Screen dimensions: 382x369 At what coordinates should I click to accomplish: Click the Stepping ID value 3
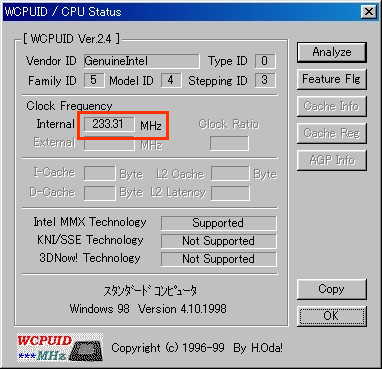pos(265,80)
